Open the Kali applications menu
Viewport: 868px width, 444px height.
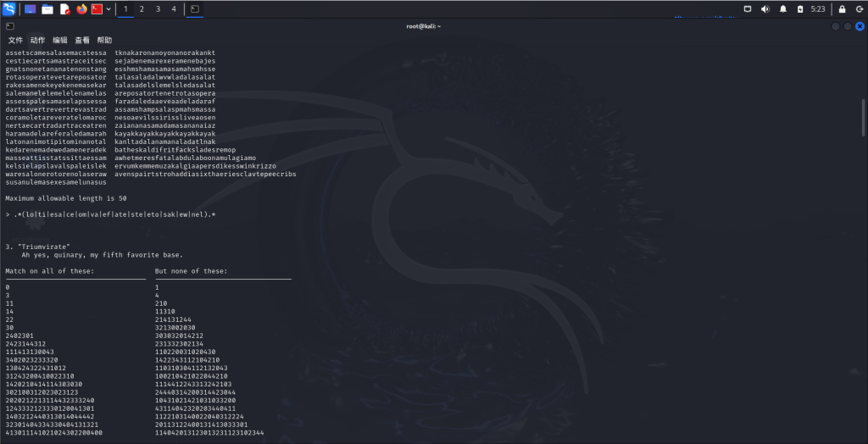9,9
